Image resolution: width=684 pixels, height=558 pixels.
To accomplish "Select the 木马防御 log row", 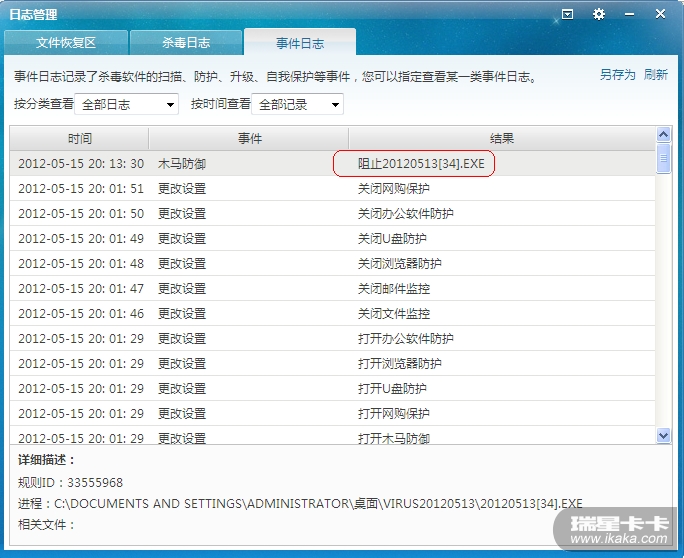I will [332, 164].
